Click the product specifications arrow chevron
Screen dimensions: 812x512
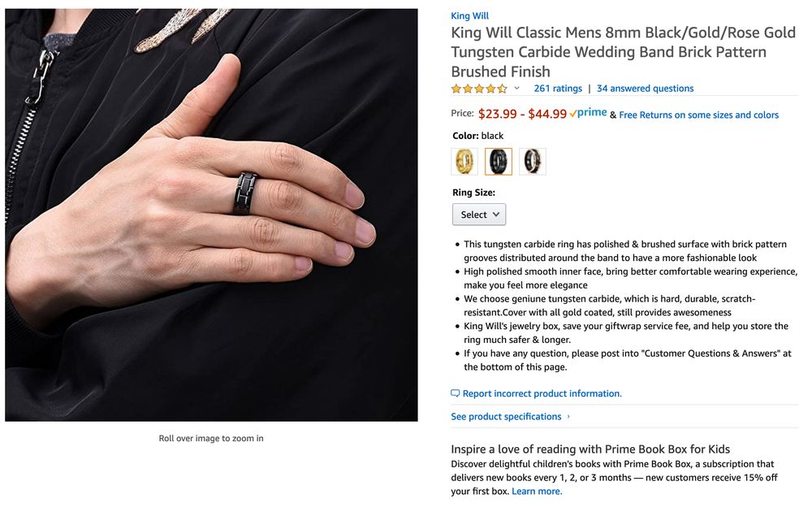[568, 417]
